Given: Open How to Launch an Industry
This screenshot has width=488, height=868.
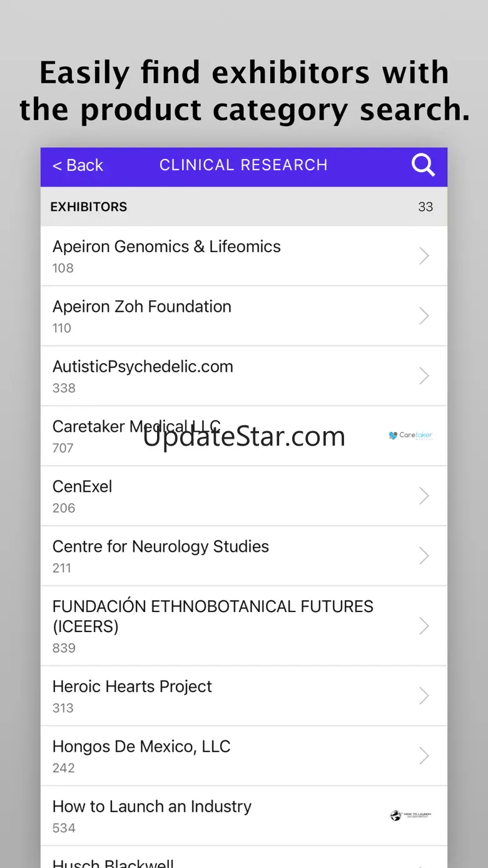Looking at the screenshot, I should 152,807.
